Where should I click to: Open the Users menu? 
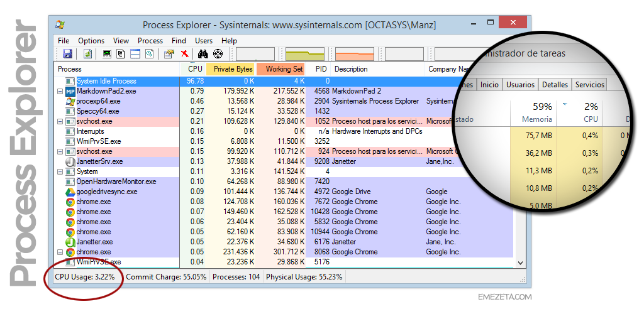(204, 41)
